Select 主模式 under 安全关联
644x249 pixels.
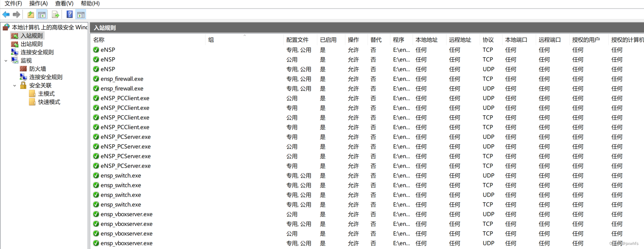pyautogui.click(x=46, y=94)
